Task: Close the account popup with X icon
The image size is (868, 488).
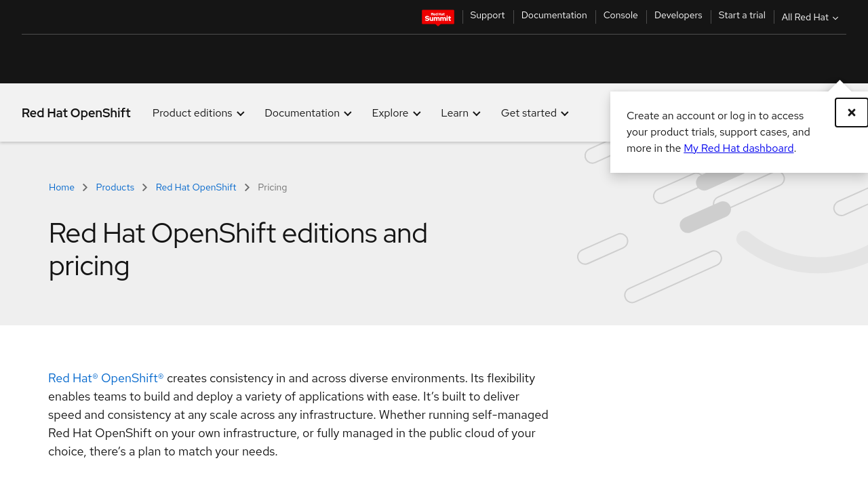Action: pos(851,113)
